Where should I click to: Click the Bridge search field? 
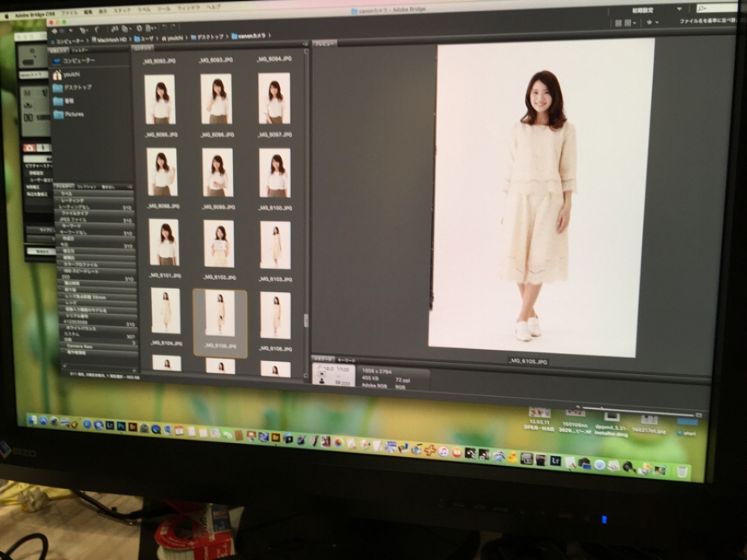click(x=716, y=8)
